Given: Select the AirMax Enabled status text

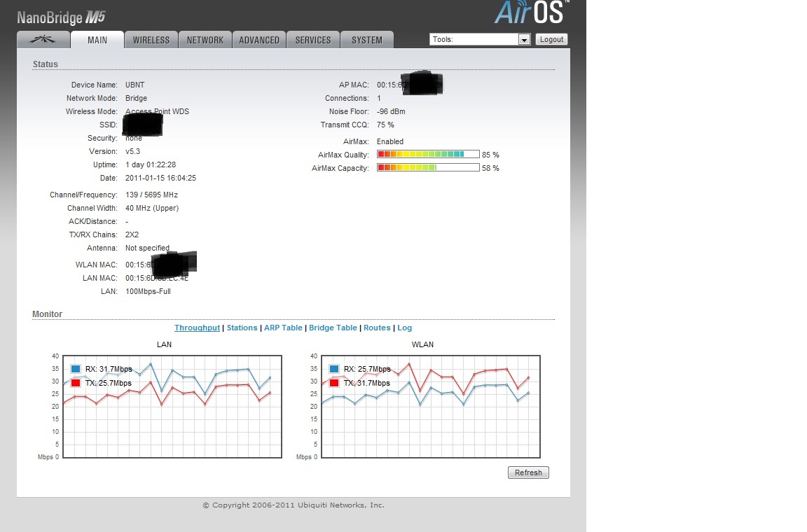Looking at the screenshot, I should 390,141.
